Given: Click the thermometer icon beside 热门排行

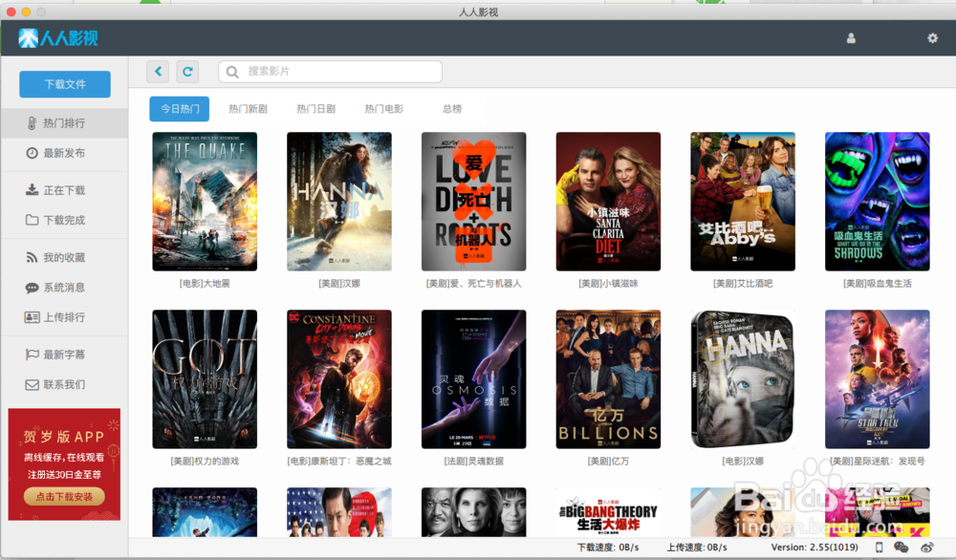Looking at the screenshot, I should 32,123.
